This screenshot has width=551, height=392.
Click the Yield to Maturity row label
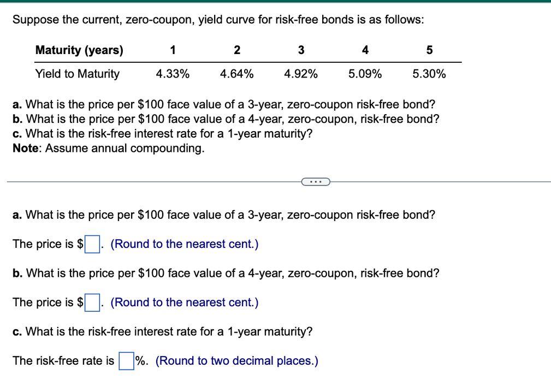(77, 73)
